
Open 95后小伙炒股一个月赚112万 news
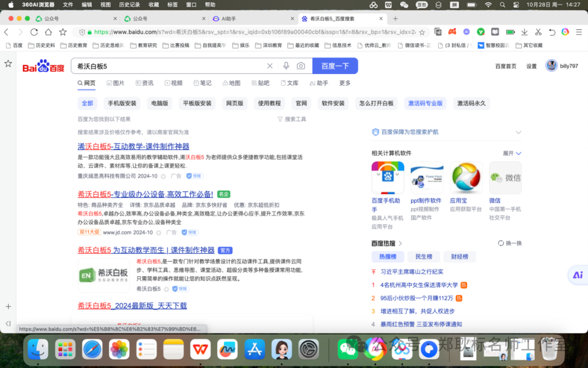pos(416,298)
